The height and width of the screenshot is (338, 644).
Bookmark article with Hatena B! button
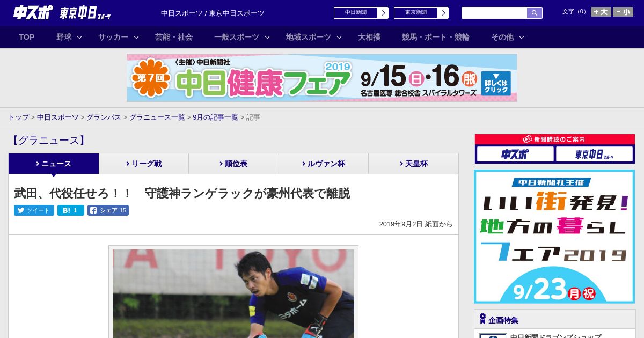click(x=71, y=210)
